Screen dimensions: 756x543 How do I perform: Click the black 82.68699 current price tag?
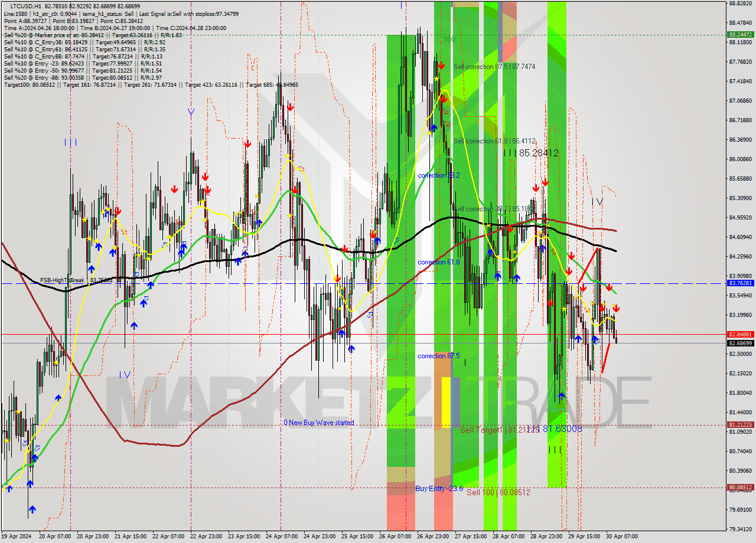click(741, 343)
